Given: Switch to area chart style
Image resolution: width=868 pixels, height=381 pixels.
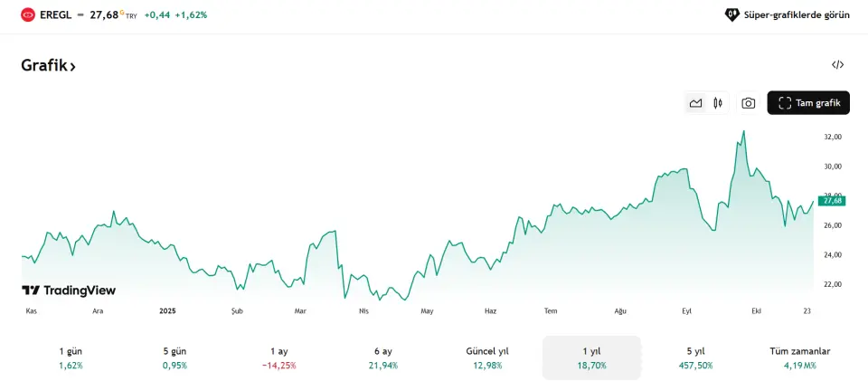Looking at the screenshot, I should [695, 103].
